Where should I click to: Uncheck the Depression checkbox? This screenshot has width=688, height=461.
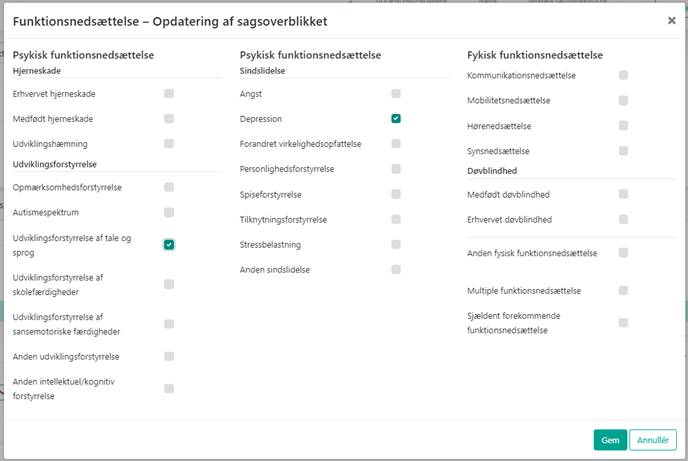click(x=396, y=118)
